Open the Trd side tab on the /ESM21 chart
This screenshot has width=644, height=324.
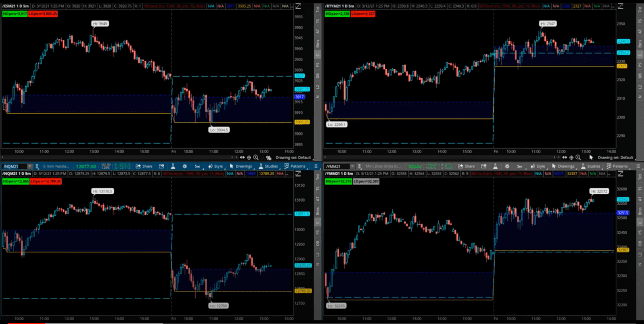point(318,9)
